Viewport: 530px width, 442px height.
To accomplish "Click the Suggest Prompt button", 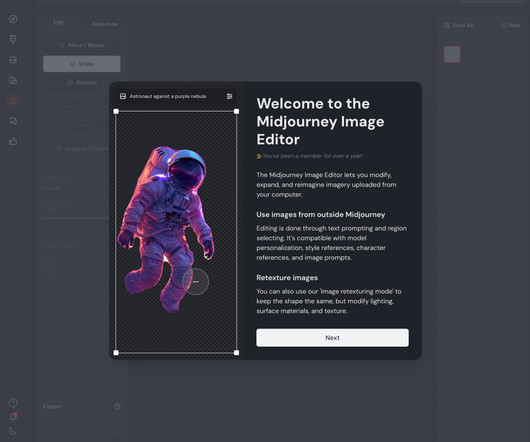I will coord(81,149).
